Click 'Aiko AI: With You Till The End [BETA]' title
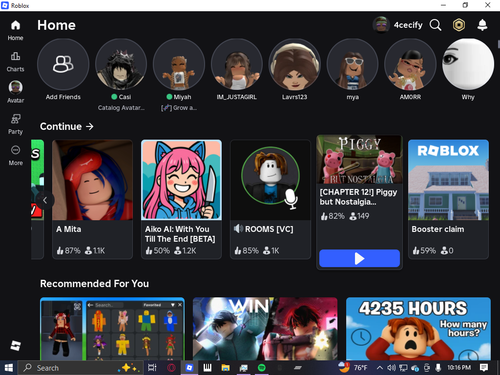The width and height of the screenshot is (500, 375). (180, 234)
